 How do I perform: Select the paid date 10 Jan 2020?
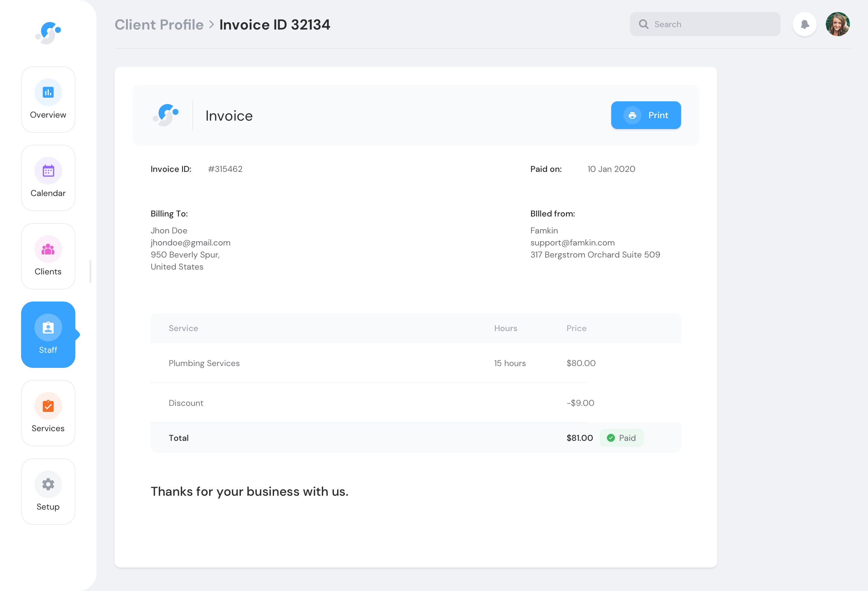(612, 169)
